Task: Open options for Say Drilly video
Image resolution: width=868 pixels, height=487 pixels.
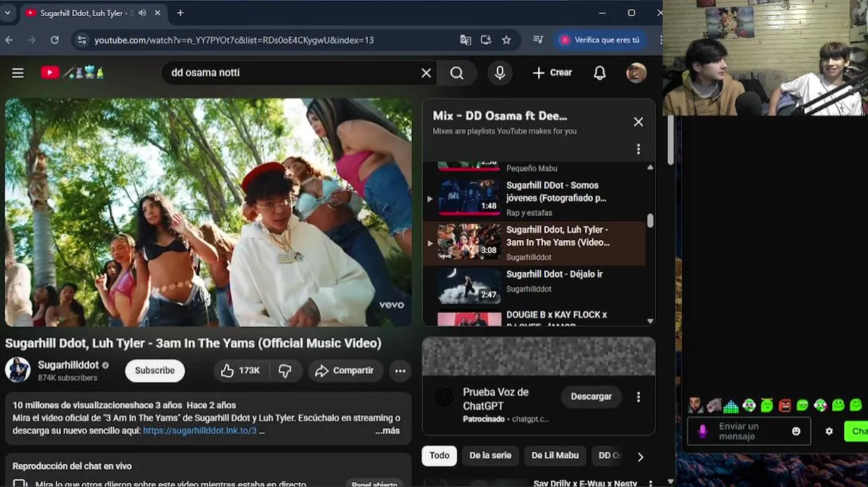Action: (650, 484)
